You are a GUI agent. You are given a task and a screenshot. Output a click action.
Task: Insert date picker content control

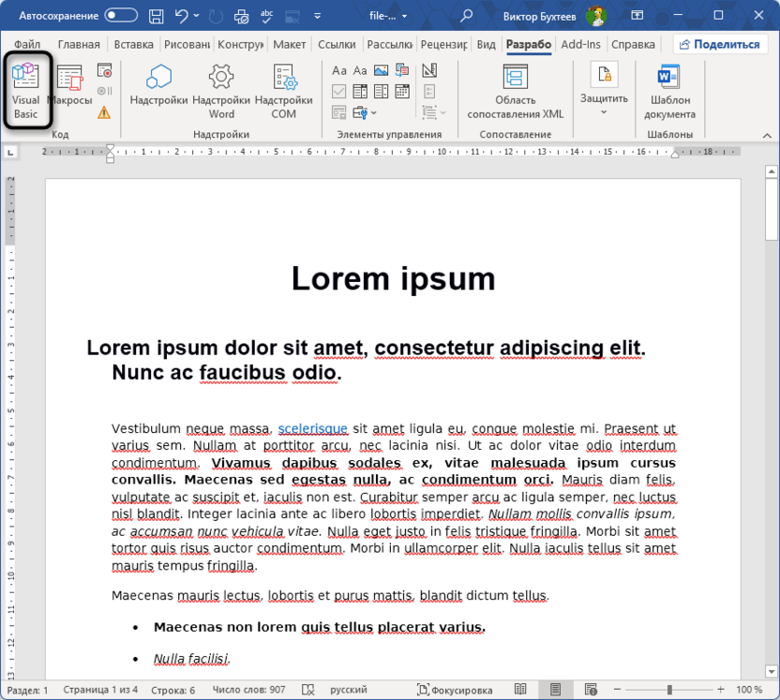(402, 92)
